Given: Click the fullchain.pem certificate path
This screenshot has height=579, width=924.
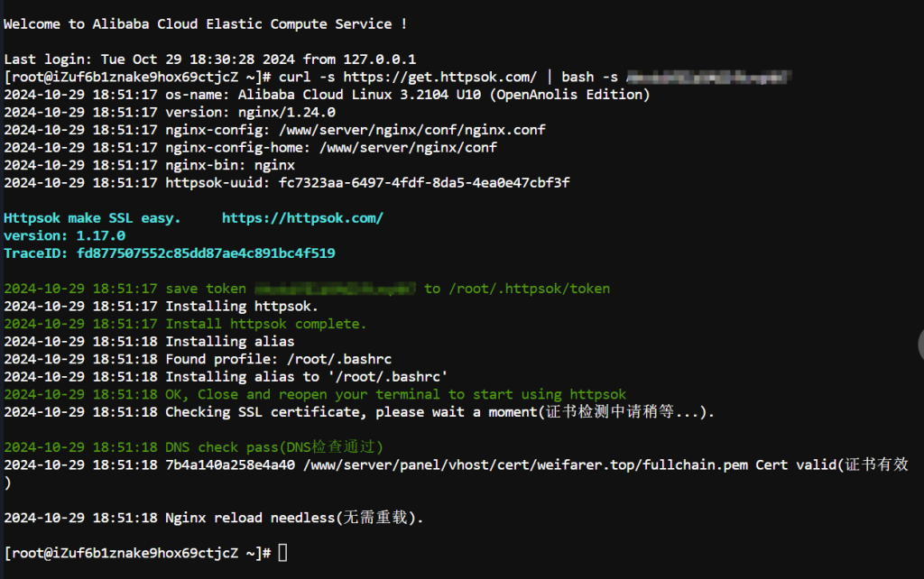Looking at the screenshot, I should click(525, 465).
